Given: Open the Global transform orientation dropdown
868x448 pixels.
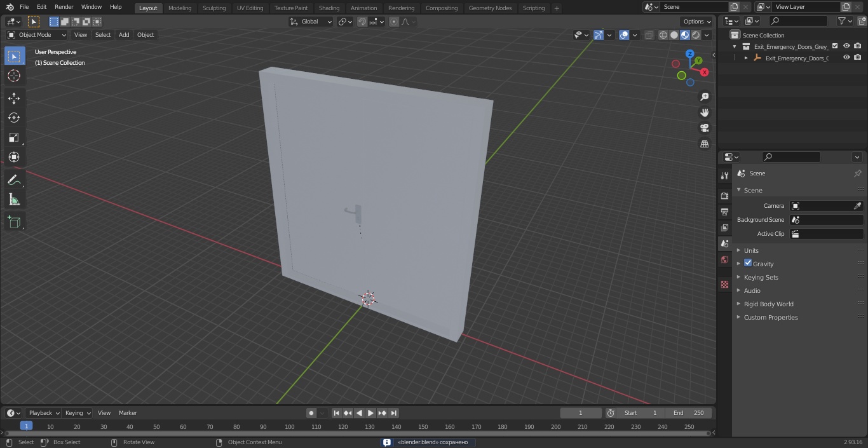Looking at the screenshot, I should click(311, 22).
